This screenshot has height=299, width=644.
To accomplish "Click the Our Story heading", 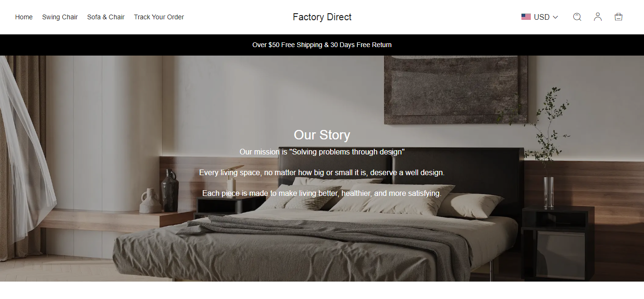I will click(x=322, y=135).
